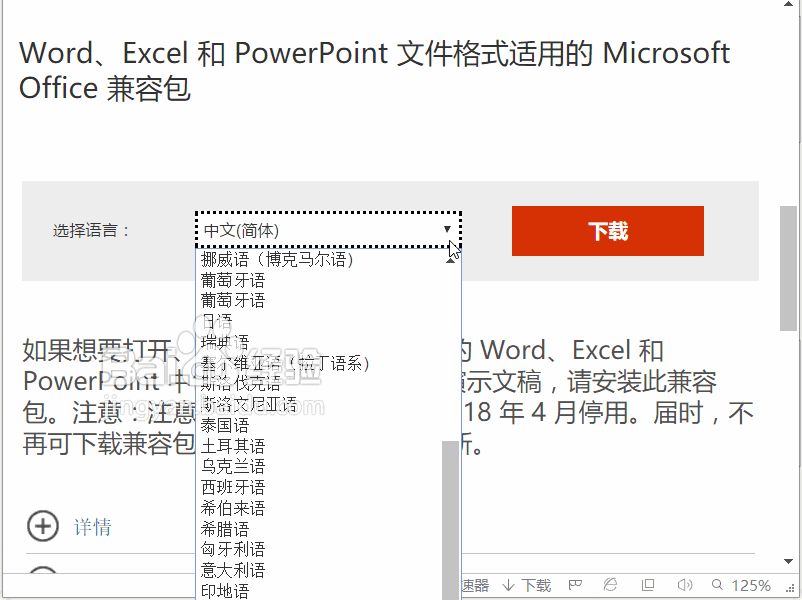The image size is (802, 600).
Task: Click the red 下载 download button
Action: [608, 231]
